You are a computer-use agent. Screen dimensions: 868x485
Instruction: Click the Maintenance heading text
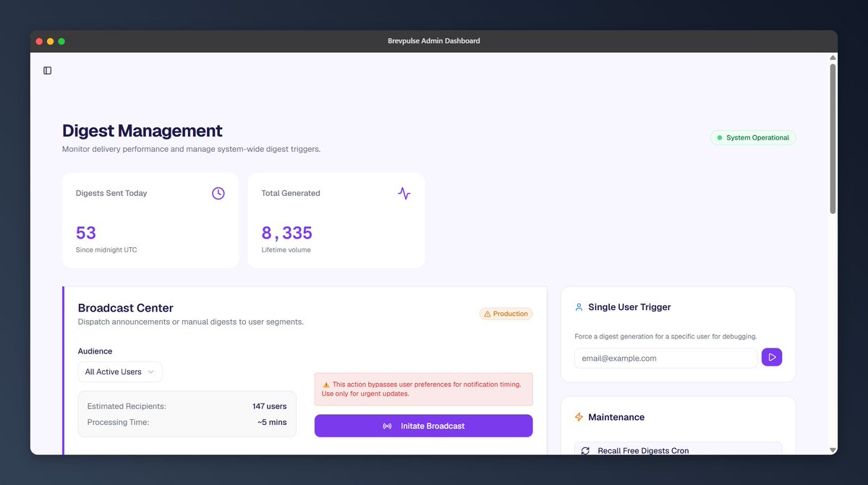(x=616, y=417)
